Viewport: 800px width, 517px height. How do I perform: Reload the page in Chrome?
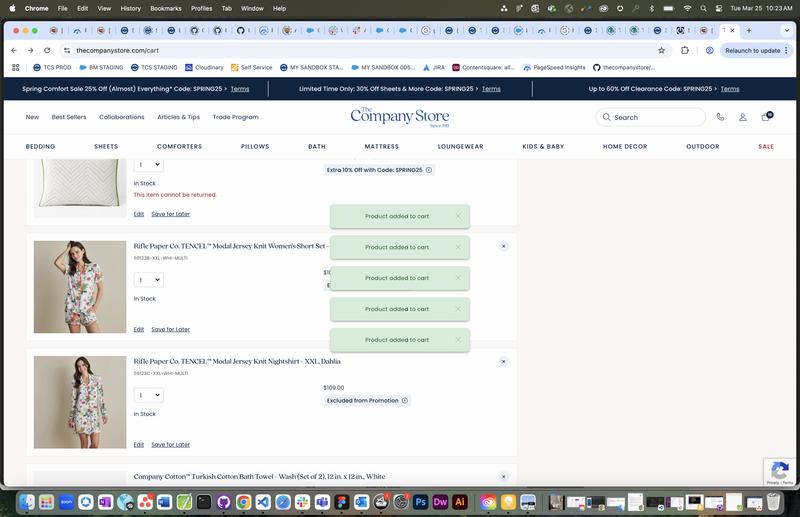tap(48, 50)
